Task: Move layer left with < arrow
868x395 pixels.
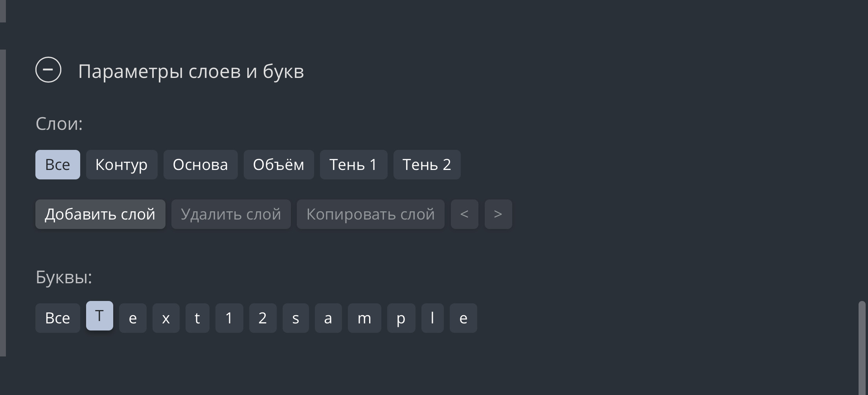Action: coord(464,214)
